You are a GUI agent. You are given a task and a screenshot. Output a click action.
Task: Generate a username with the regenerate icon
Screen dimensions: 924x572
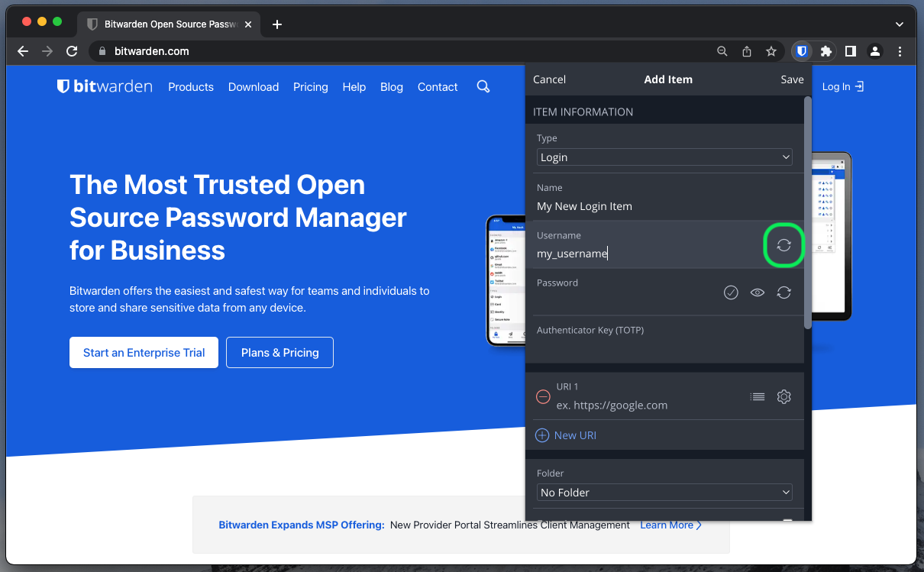[783, 245]
